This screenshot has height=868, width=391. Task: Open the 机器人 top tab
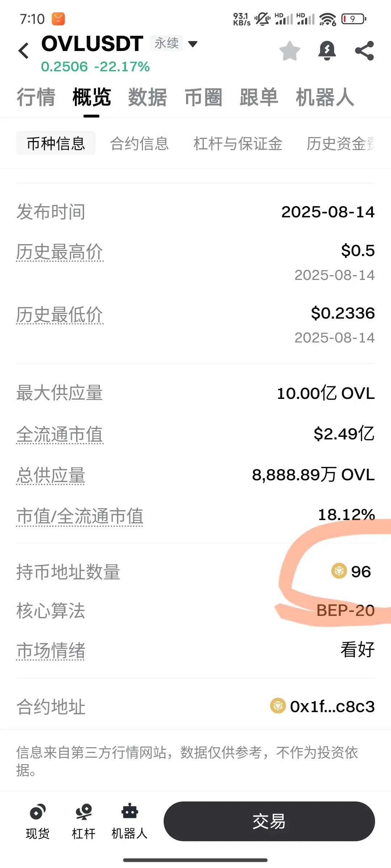(x=325, y=97)
